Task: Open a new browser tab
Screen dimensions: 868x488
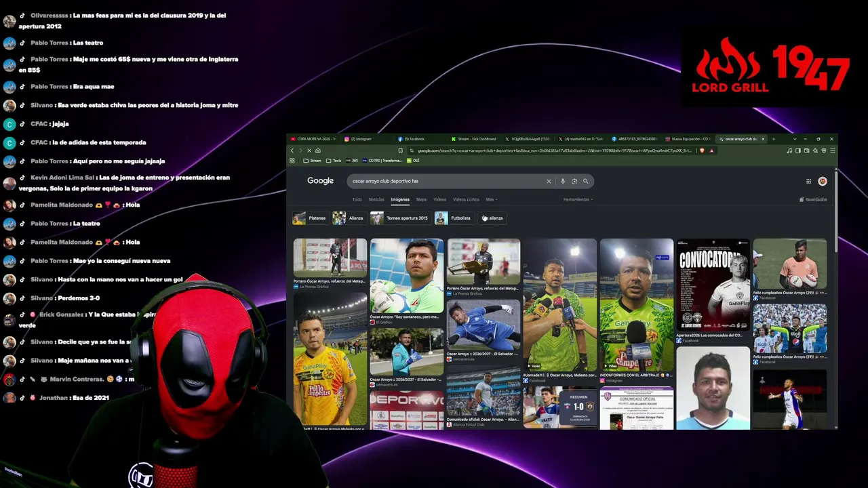Action: [x=774, y=139]
